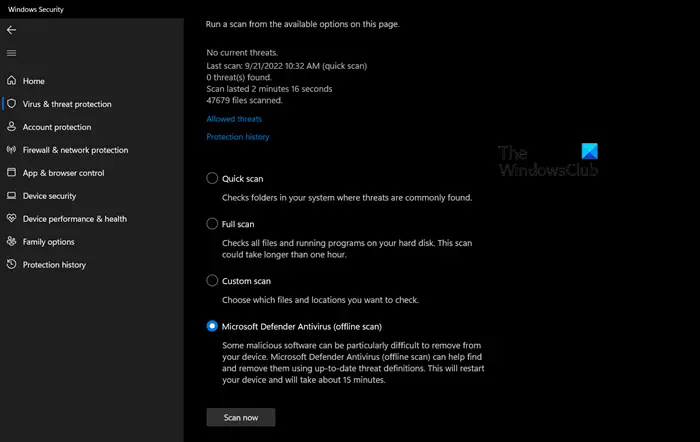Click the Scan now button

tap(241, 417)
